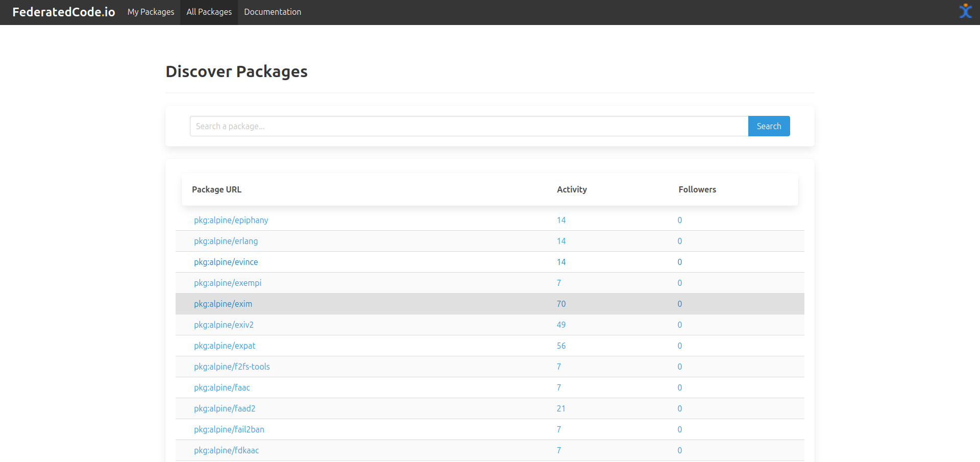Click followers count 0 for expat
The image size is (980, 462).
pyautogui.click(x=680, y=346)
